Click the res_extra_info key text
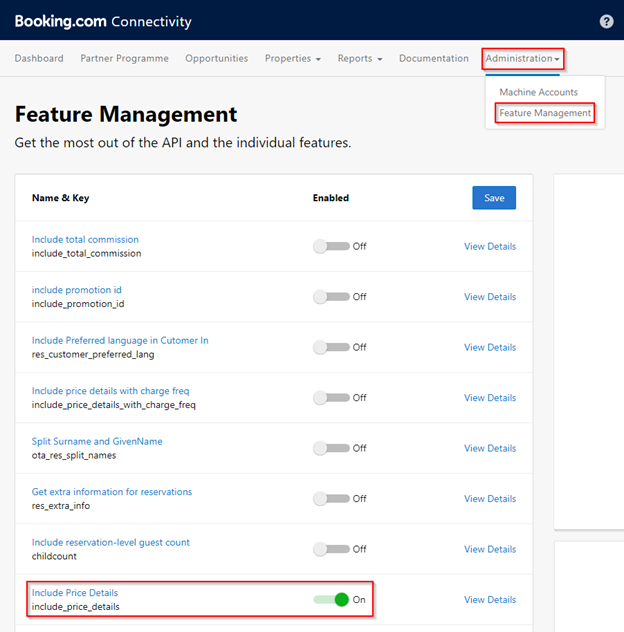624x632 pixels. (61, 506)
